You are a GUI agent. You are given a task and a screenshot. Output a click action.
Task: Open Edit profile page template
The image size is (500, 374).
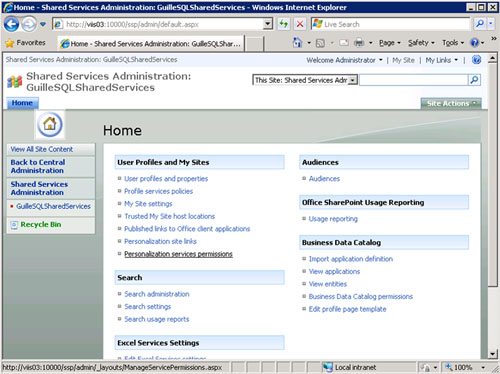click(347, 309)
